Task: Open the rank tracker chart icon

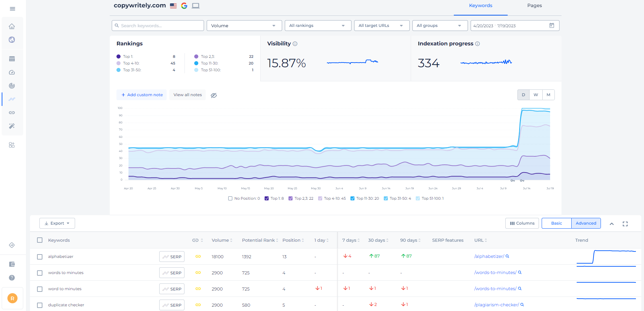Action: [x=12, y=99]
